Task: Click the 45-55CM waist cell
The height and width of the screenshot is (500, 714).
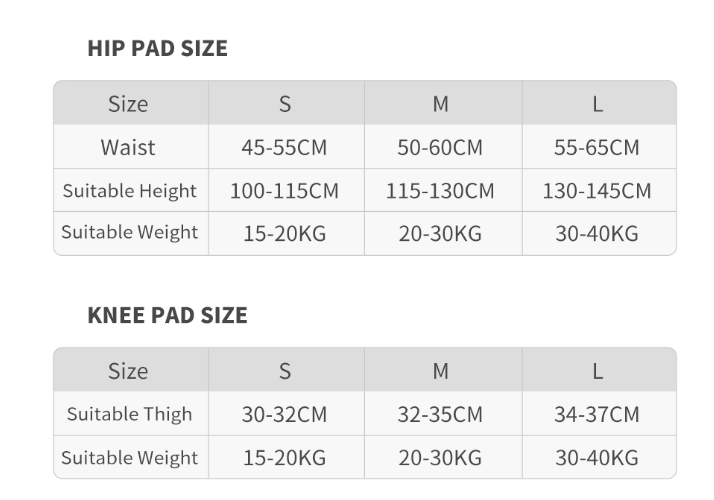Action: click(284, 148)
